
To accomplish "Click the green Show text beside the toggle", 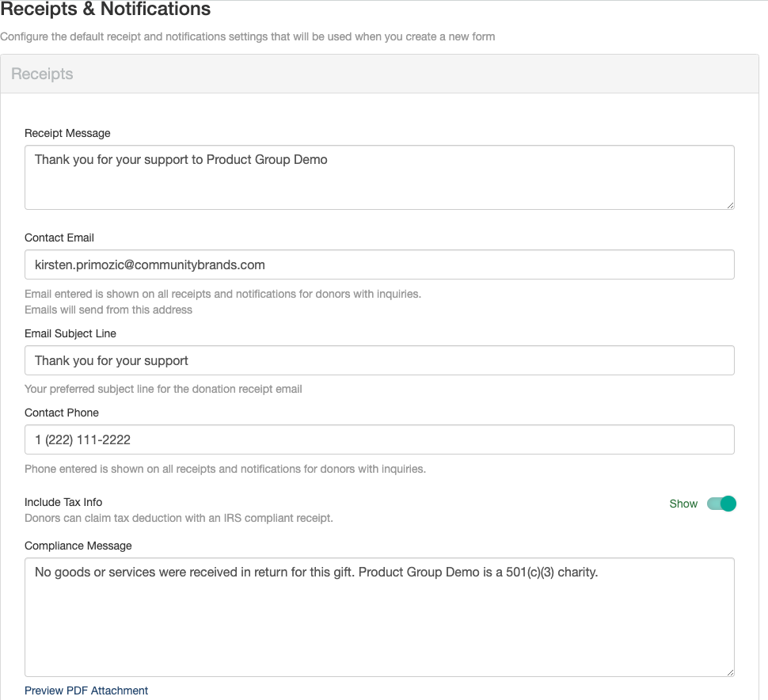I will click(x=683, y=504).
